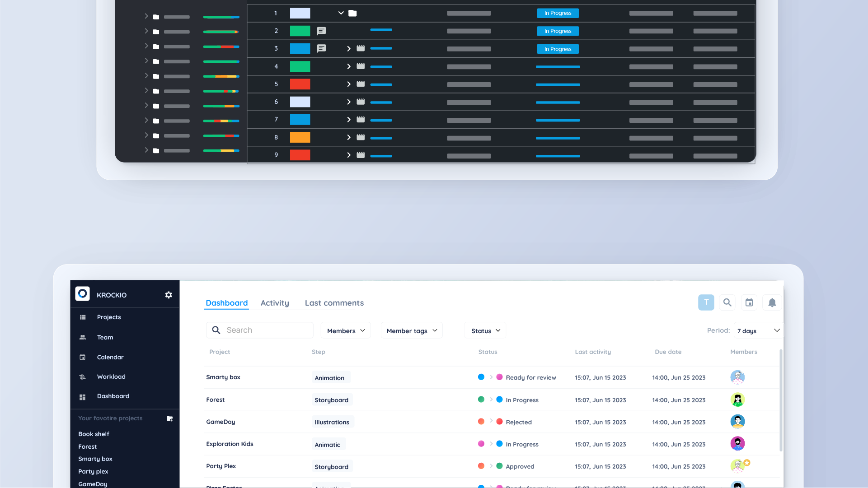Click the In Progress badge in row 2
The width and height of the screenshot is (868, 488).
click(x=558, y=31)
